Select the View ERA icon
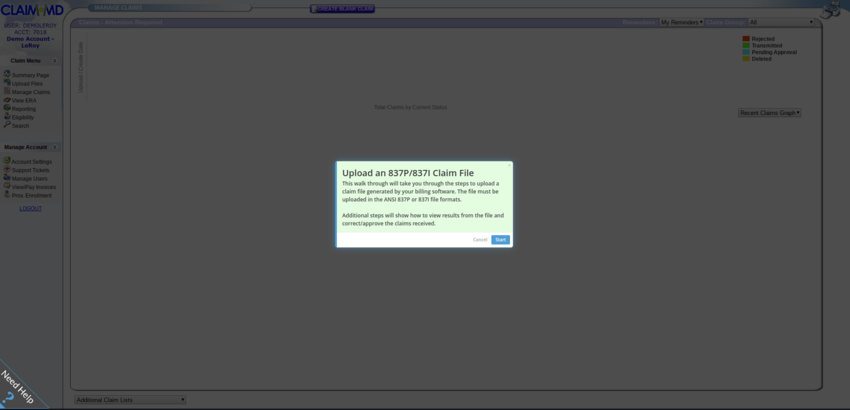The height and width of the screenshot is (410, 850). 7,100
